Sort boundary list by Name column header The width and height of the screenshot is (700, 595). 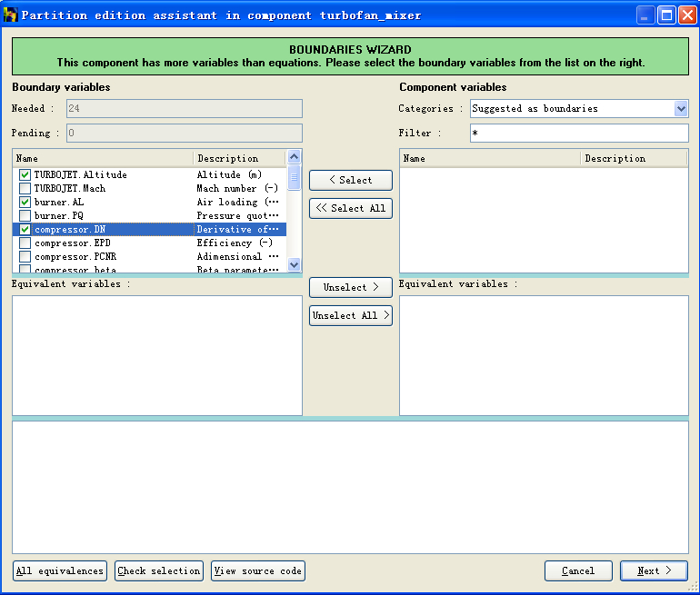(103, 158)
